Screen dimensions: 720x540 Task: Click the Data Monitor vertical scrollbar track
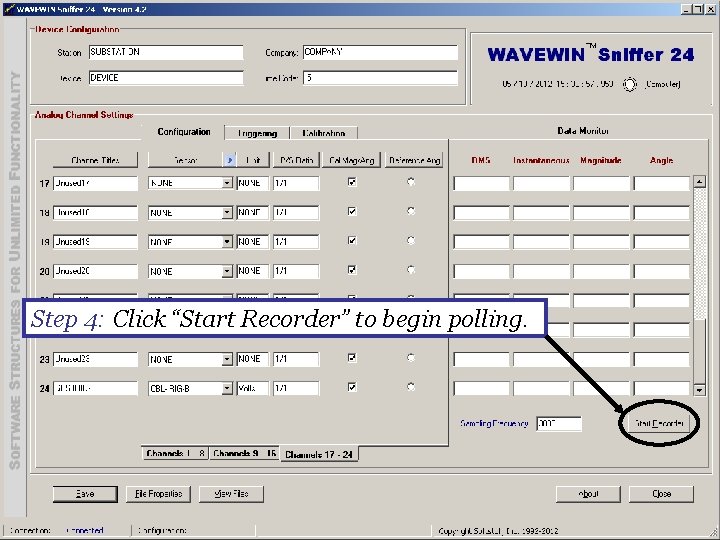tap(699, 285)
